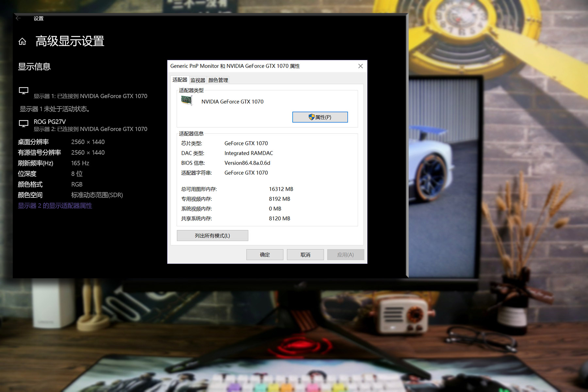Click the 设置 window title
Viewport: 588px width, 392px height.
(39, 18)
